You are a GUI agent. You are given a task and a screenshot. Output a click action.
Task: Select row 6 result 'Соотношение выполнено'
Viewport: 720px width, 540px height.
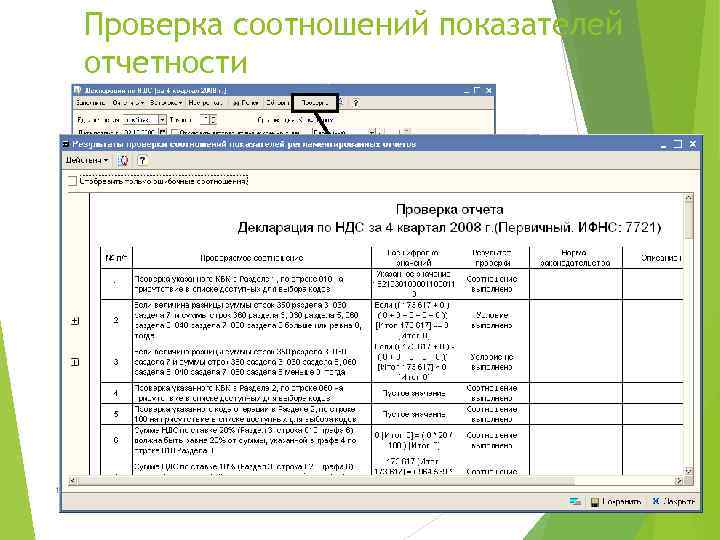click(492, 440)
